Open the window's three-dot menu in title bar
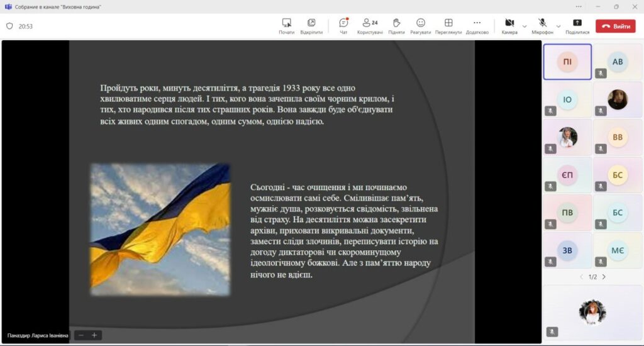This screenshot has height=346, width=644. (x=579, y=6)
